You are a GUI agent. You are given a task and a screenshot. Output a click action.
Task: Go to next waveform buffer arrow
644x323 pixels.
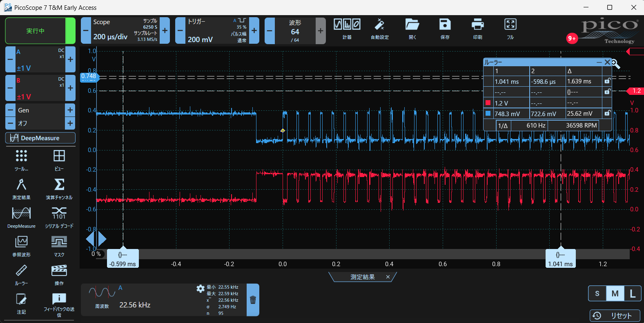click(x=102, y=239)
